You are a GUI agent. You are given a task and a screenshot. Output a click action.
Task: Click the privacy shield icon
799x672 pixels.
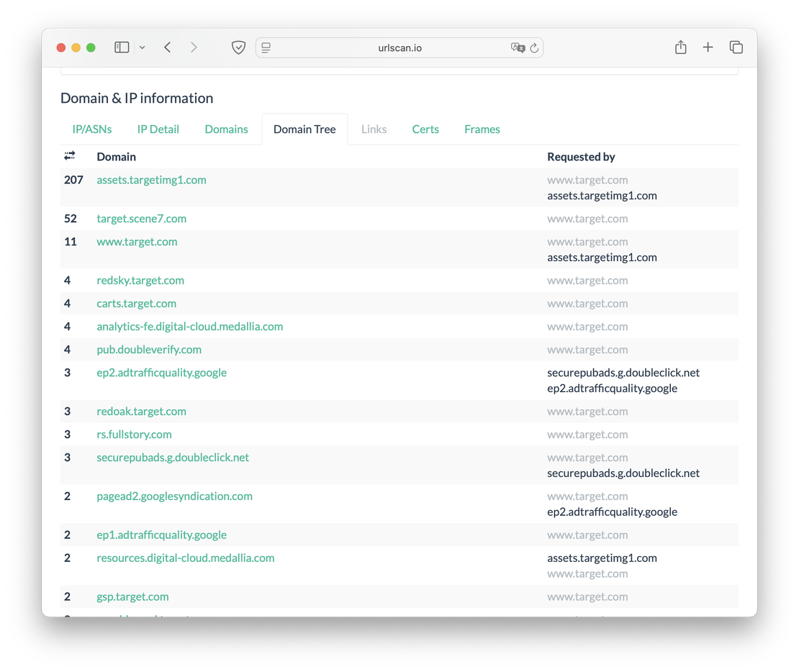[238, 47]
